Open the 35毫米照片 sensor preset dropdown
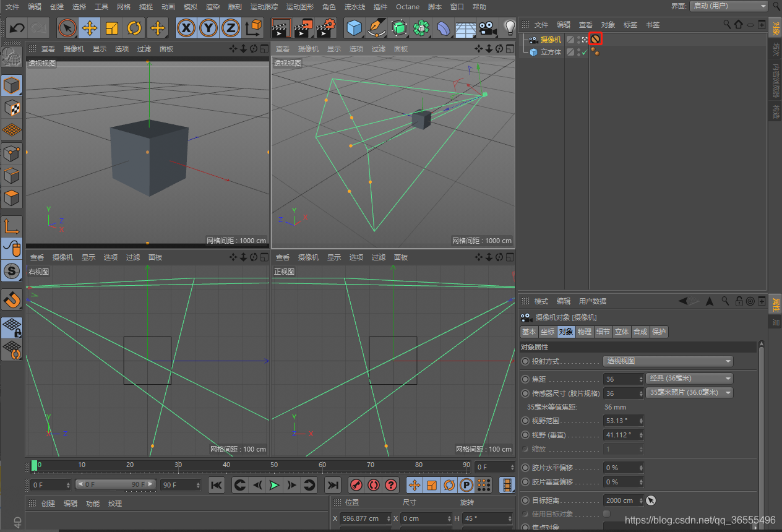 pos(689,393)
